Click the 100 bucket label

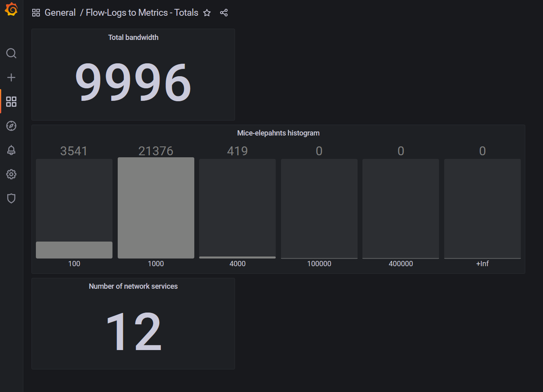(74, 264)
